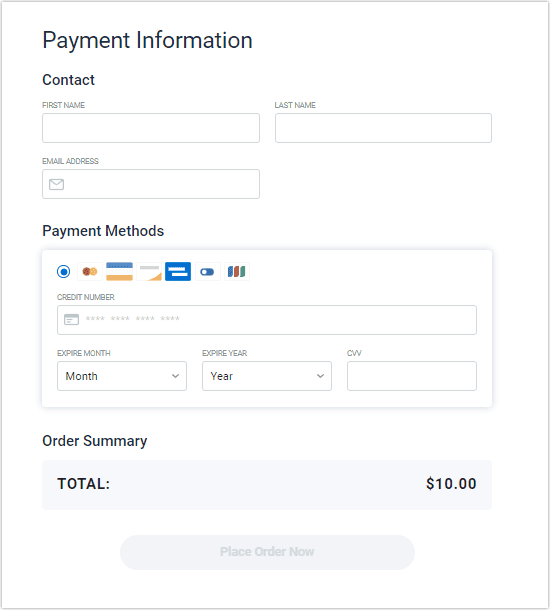The image size is (551, 611).
Task: Click into the CVV input field
Action: (x=412, y=376)
